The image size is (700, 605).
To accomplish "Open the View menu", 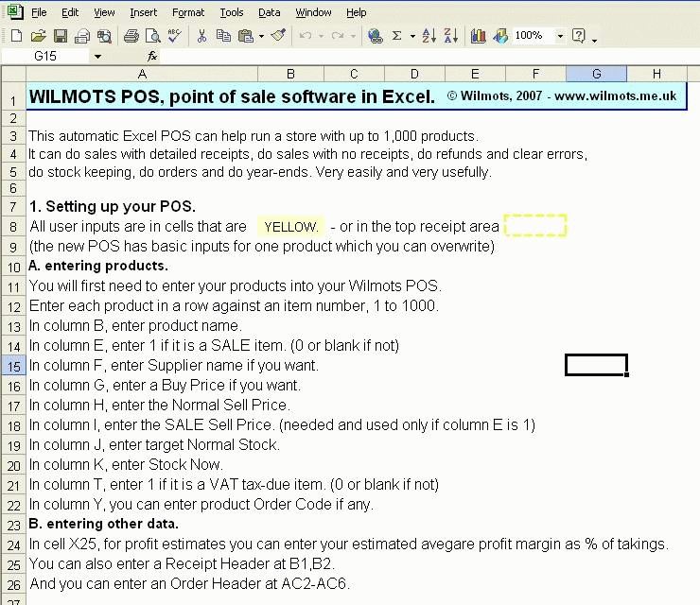I will click(104, 12).
